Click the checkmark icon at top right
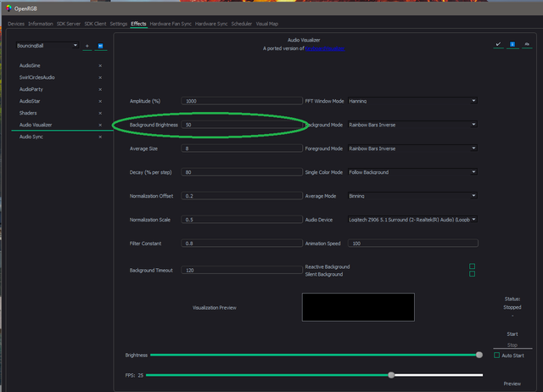The height and width of the screenshot is (392, 543). click(x=498, y=44)
